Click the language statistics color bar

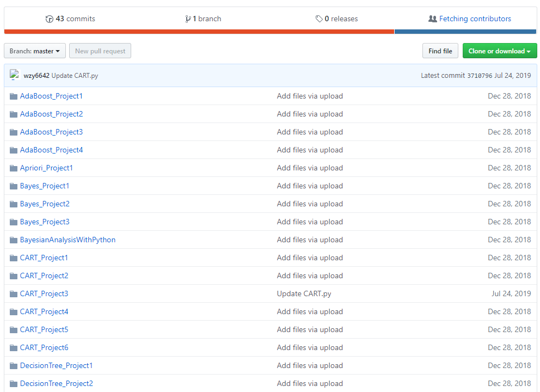[270, 32]
